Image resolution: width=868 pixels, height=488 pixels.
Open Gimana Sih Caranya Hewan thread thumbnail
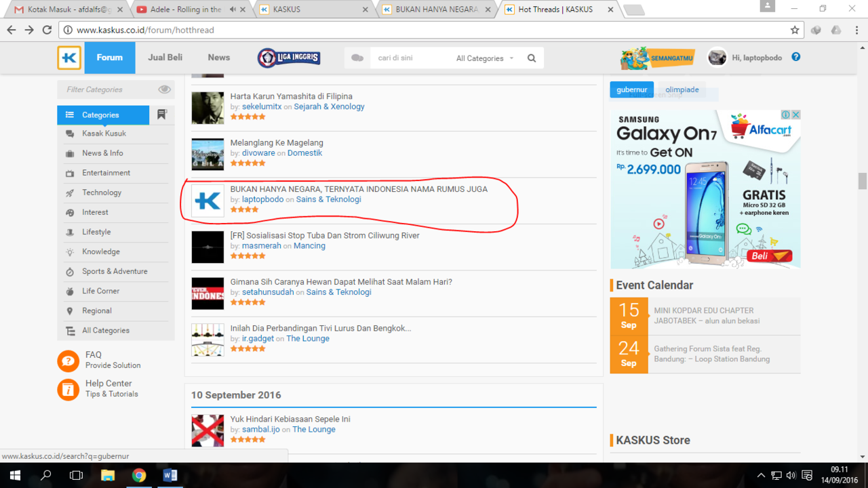point(208,293)
